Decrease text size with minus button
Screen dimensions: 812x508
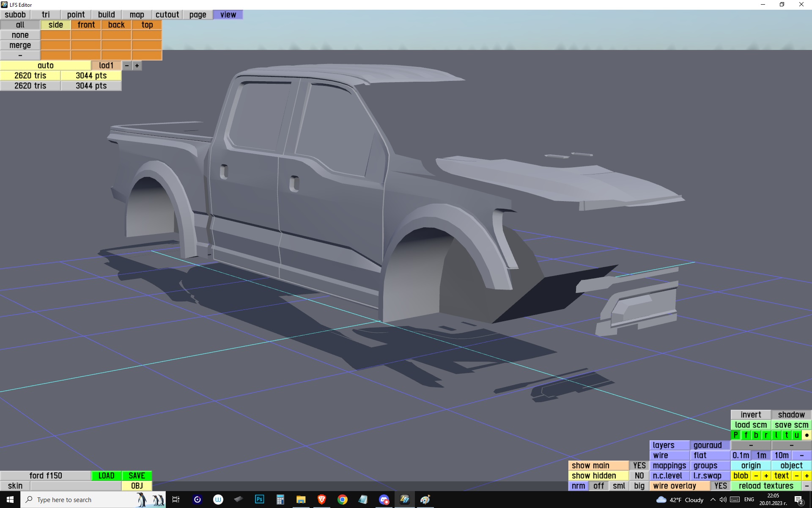pyautogui.click(x=796, y=475)
